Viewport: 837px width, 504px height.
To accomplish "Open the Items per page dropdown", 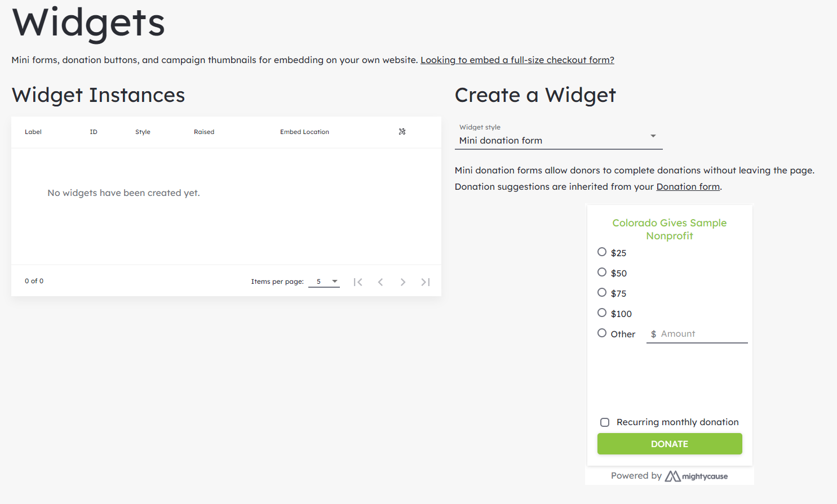I will click(324, 282).
